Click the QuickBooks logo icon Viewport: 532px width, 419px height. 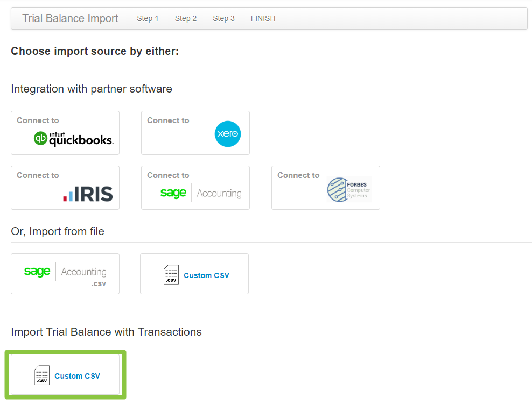coord(74,139)
